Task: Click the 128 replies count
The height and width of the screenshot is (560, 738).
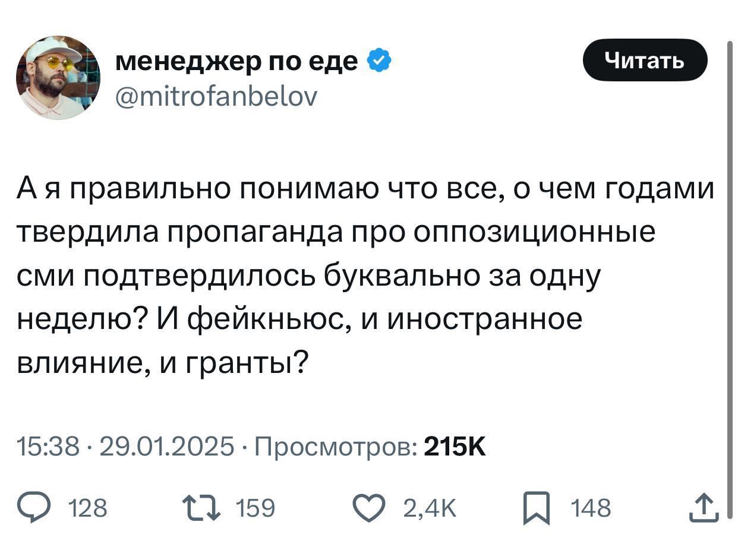Action: point(89,509)
